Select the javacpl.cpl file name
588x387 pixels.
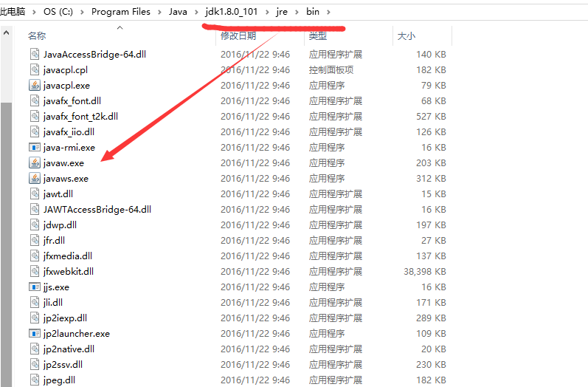65,70
